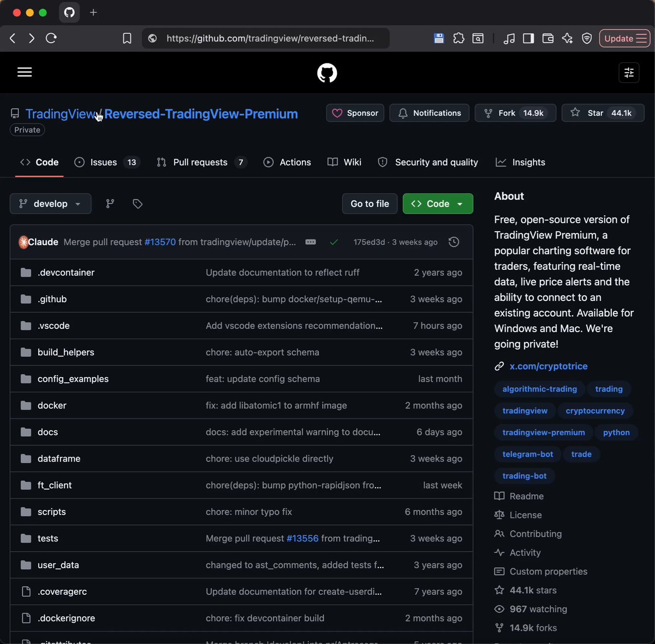Open the build_helpers folder
The height and width of the screenshot is (644, 655).
(x=66, y=352)
